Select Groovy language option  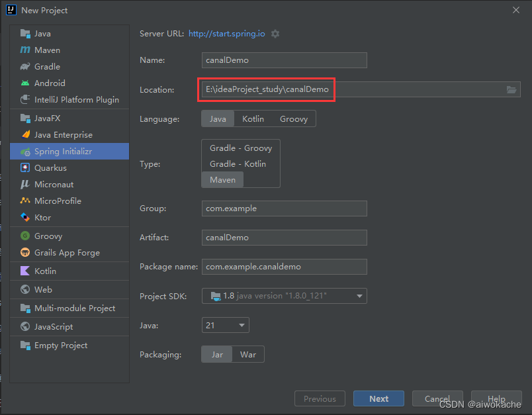coord(294,118)
